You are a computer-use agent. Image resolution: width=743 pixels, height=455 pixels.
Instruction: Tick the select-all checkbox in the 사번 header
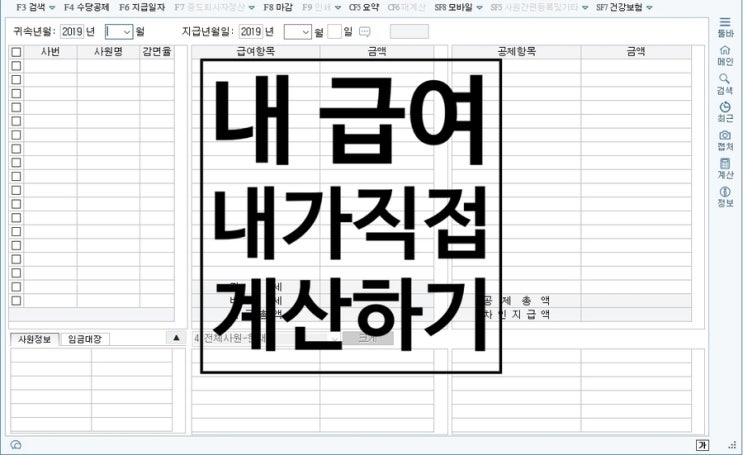[16, 52]
